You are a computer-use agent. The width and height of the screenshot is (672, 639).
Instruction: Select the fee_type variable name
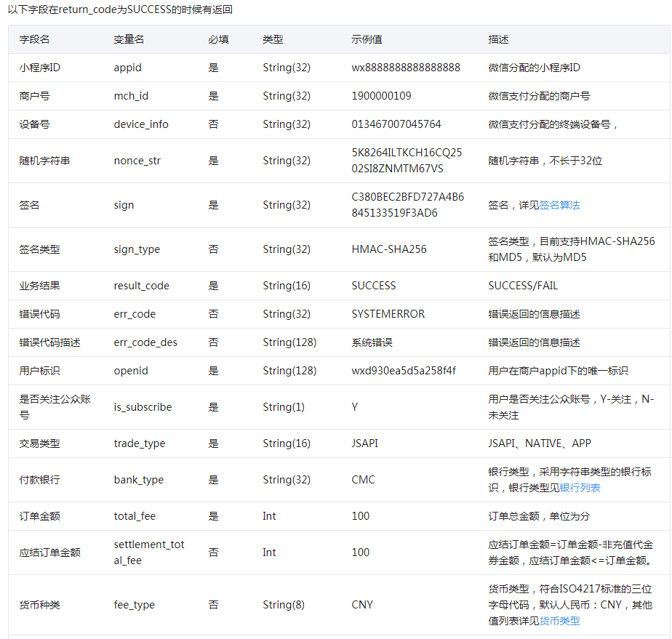(134, 605)
